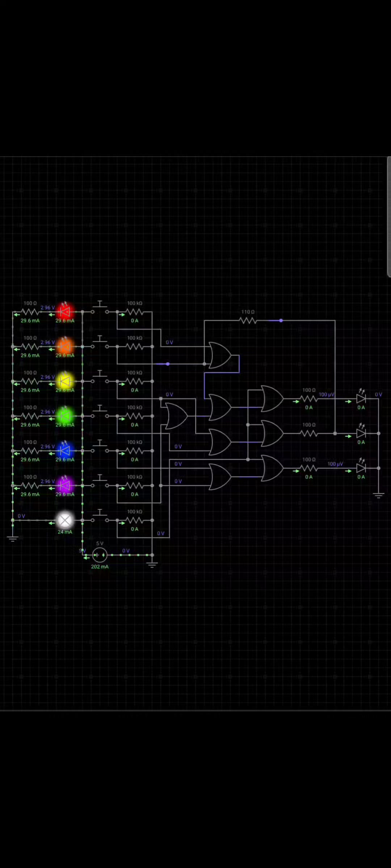Click the 100 µV label near bottom output LED
This screenshot has width=391, height=868.
(335, 464)
